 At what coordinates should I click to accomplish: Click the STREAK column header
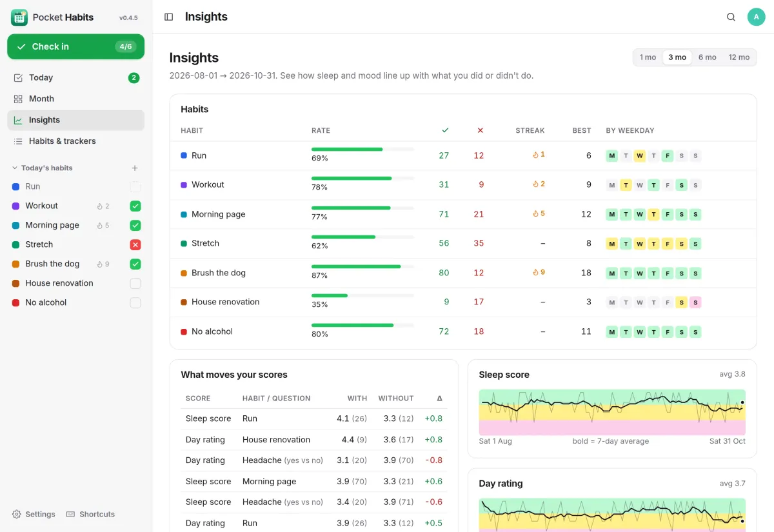[530, 130]
